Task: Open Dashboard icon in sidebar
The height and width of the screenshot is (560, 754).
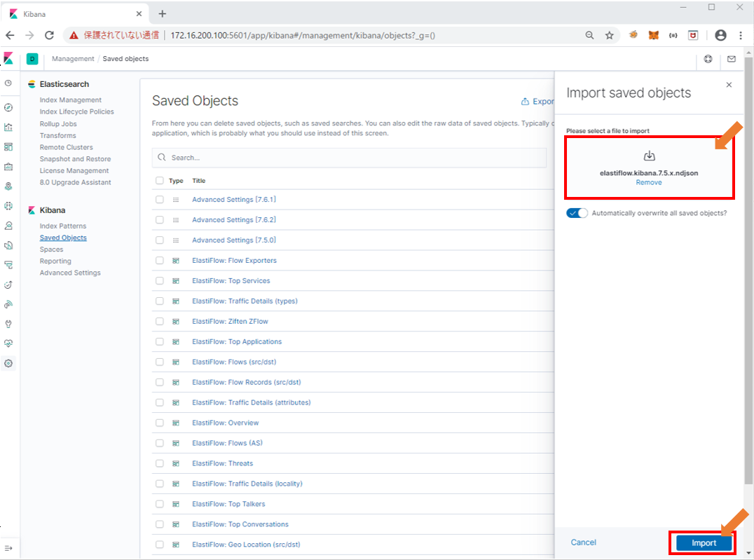Action: coord(8,146)
